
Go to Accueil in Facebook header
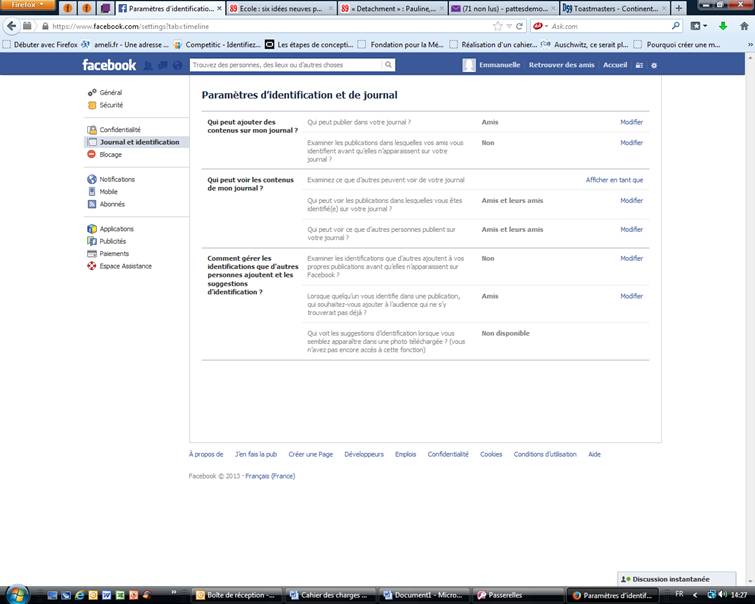(615, 65)
